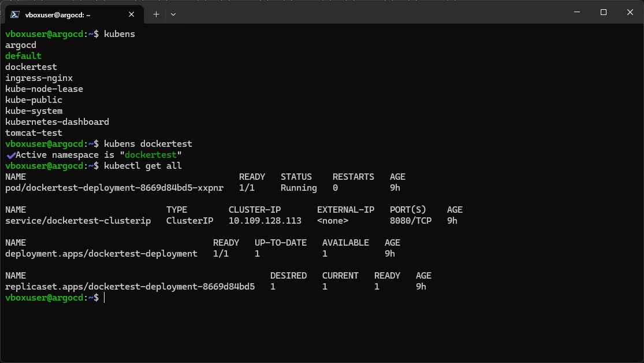Click the 'argocd' namespace line
The height and width of the screenshot is (363, 644).
[21, 45]
